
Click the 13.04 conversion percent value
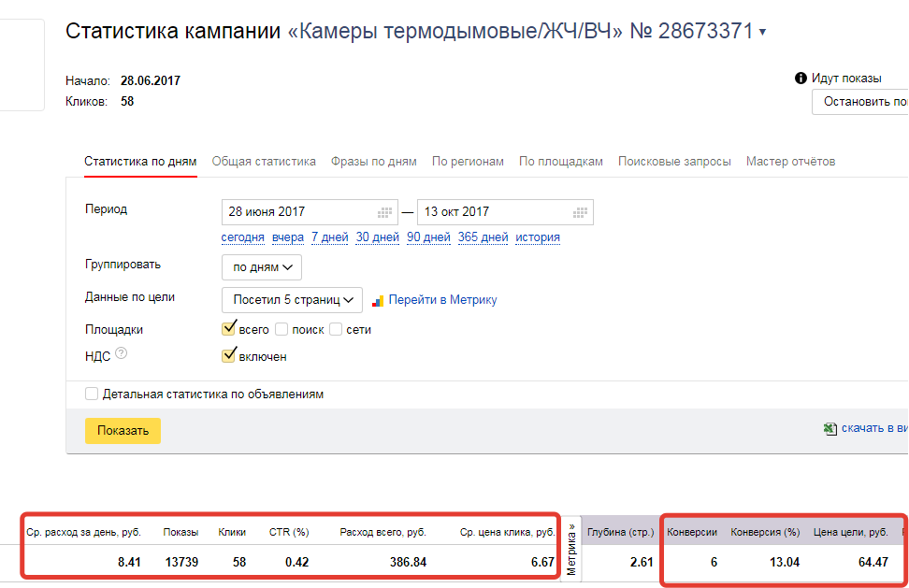785,563
